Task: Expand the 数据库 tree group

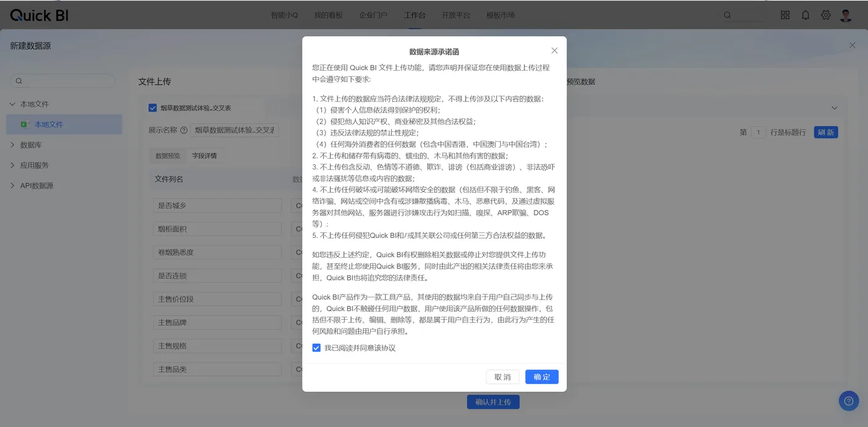Action: click(12, 145)
